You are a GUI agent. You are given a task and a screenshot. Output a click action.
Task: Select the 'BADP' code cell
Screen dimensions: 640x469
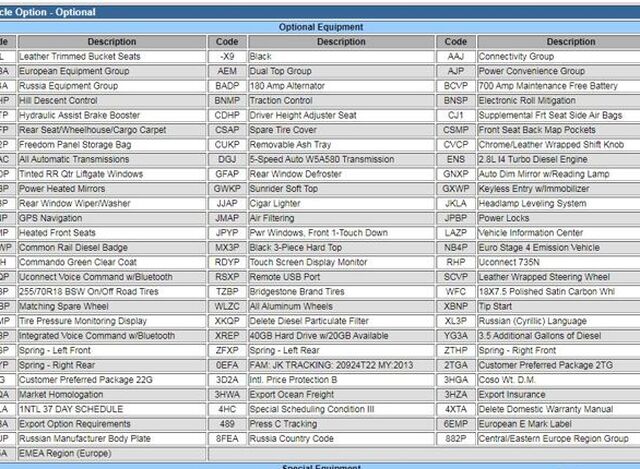[227, 86]
